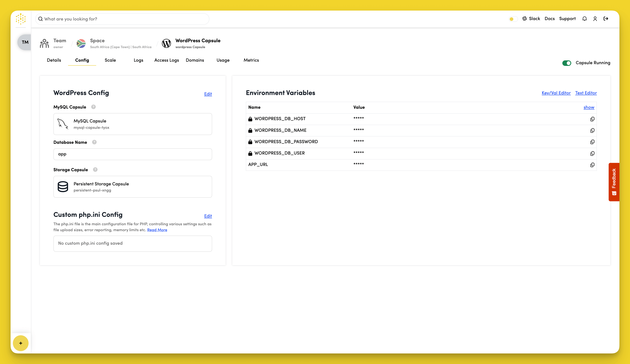
Task: Open the Access Logs tab
Action: click(167, 60)
